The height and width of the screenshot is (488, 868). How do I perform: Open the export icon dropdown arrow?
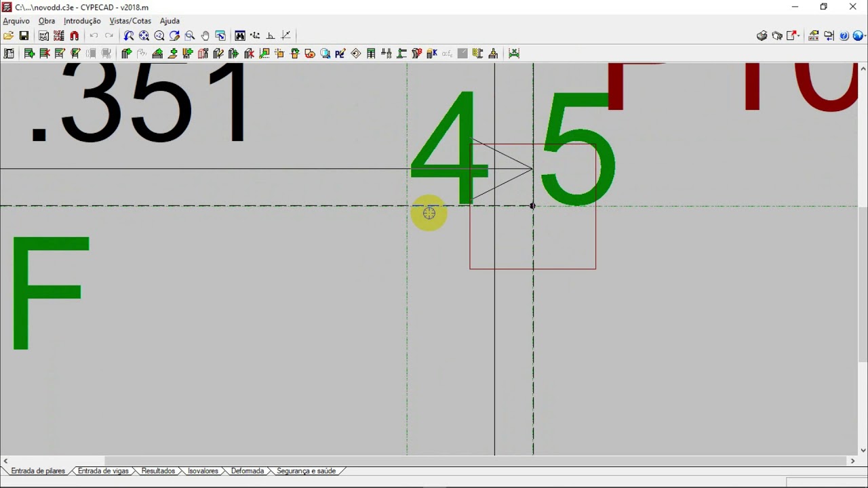(x=800, y=36)
